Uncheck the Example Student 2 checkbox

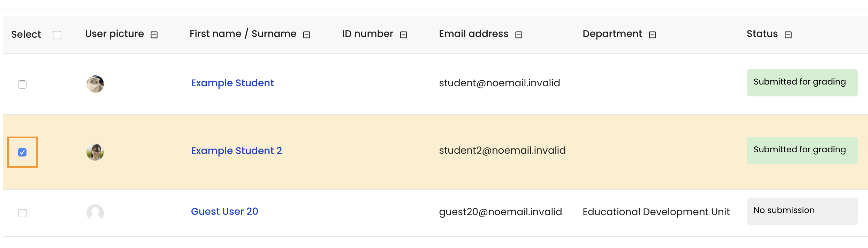pyautogui.click(x=22, y=152)
